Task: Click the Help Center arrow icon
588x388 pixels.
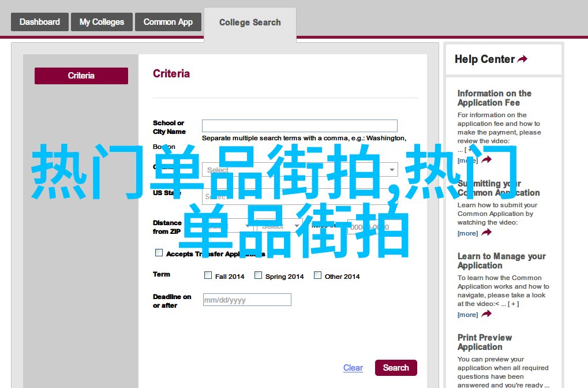Action: (x=522, y=59)
